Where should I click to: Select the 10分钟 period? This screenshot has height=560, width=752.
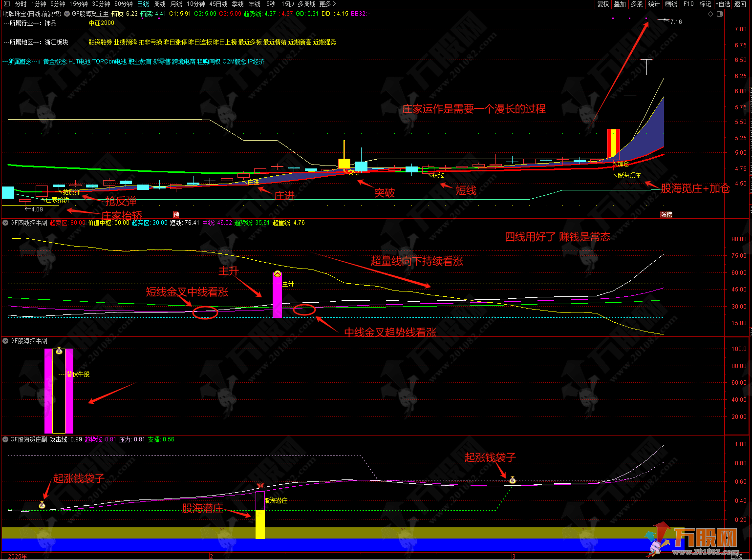coord(196,4)
